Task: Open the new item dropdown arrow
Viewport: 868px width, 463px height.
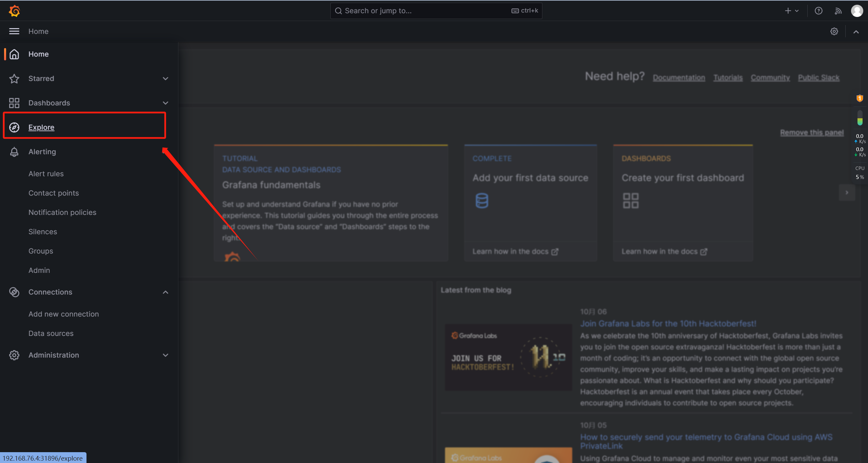Action: (797, 11)
